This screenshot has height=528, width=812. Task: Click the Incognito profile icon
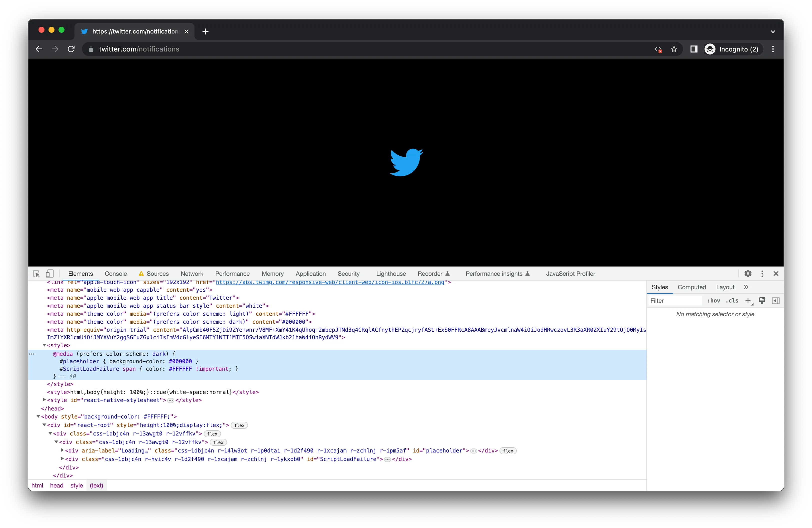click(710, 49)
